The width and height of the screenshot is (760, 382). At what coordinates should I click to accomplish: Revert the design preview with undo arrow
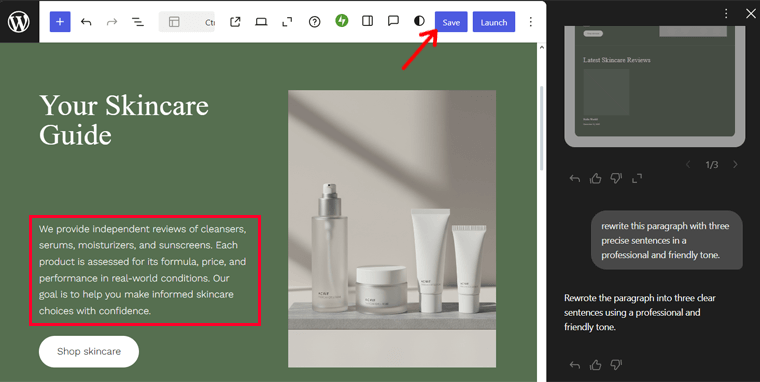(x=575, y=179)
